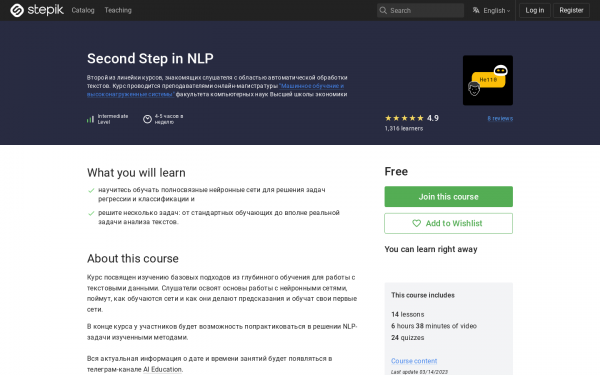Click the "4.9" rating value
The width and height of the screenshot is (600, 375).
pyautogui.click(x=433, y=118)
